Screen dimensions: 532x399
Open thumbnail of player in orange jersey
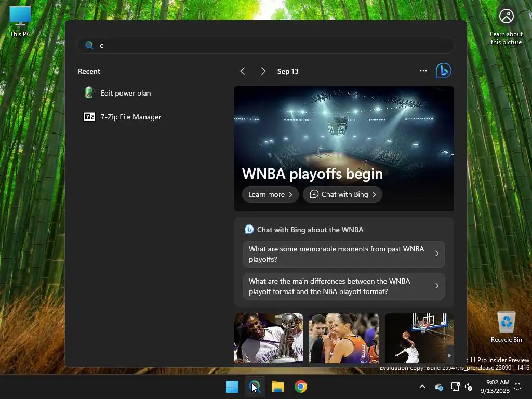(344, 338)
